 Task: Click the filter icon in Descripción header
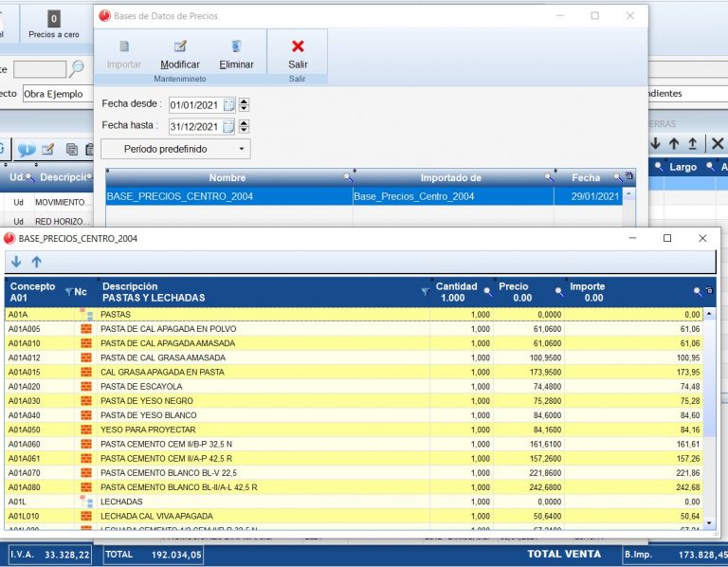click(x=425, y=292)
